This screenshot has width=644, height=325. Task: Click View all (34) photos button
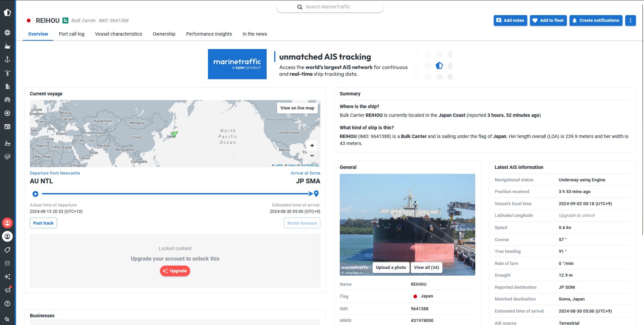426,268
